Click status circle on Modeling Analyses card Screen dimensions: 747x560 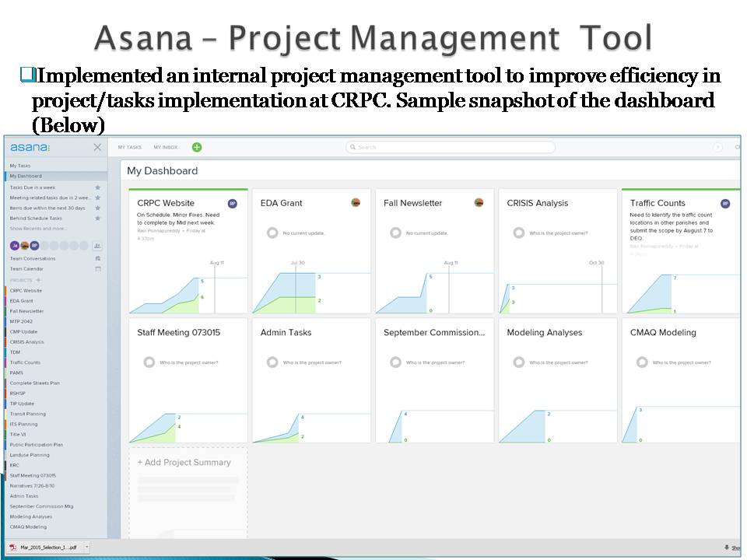point(519,362)
